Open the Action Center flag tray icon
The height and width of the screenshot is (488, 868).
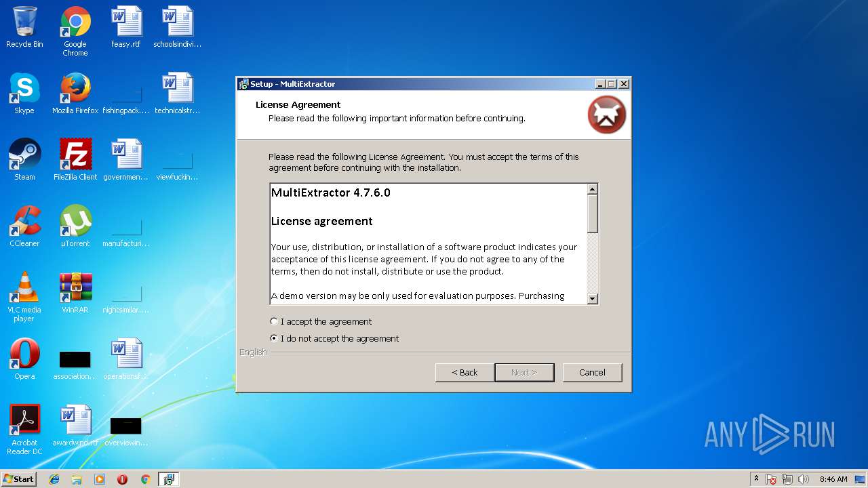click(771, 479)
